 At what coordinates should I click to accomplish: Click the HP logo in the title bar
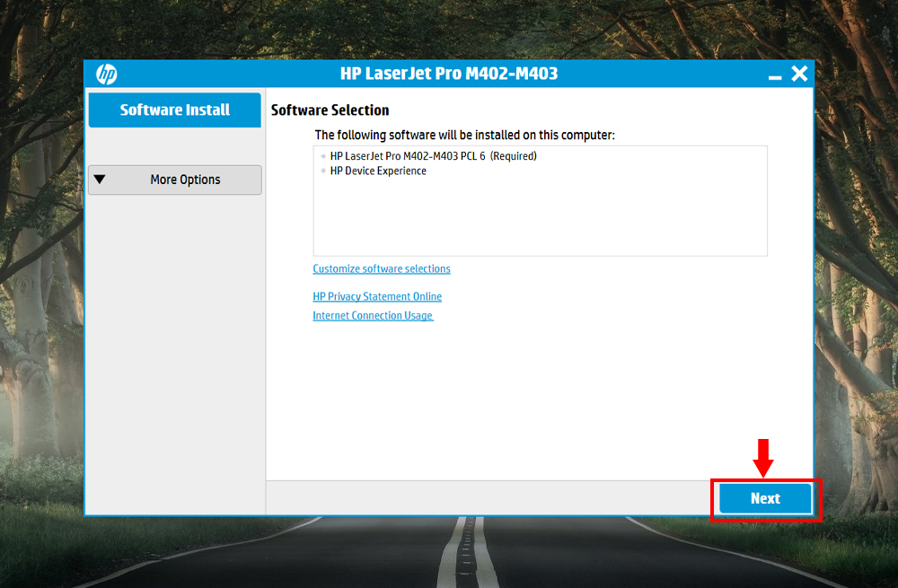tap(107, 75)
